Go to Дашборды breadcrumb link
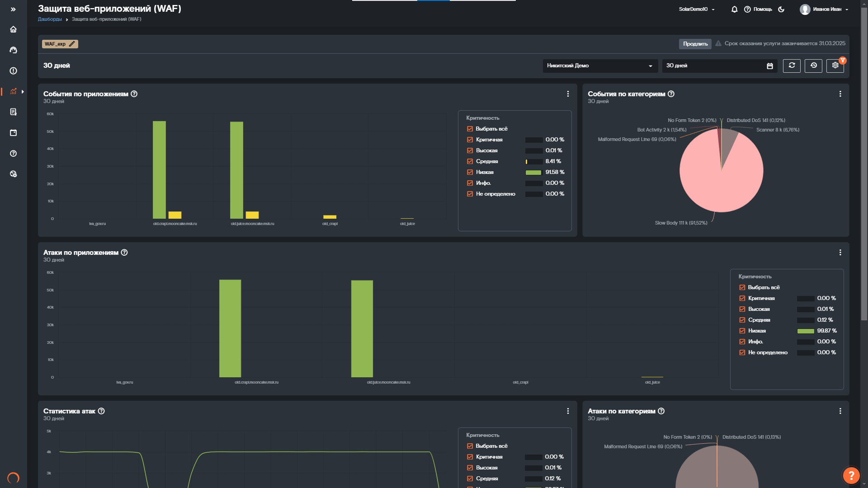The height and width of the screenshot is (488, 868). 50,19
